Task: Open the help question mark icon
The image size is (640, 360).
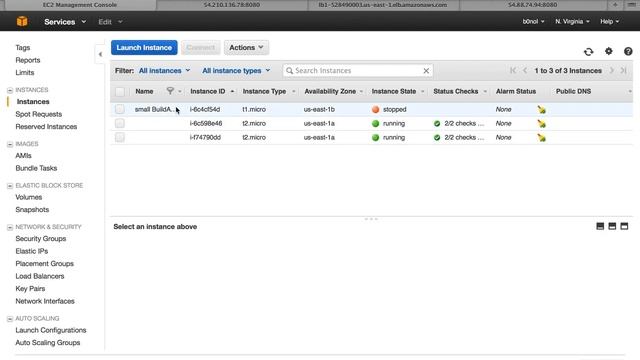Action: (x=628, y=51)
